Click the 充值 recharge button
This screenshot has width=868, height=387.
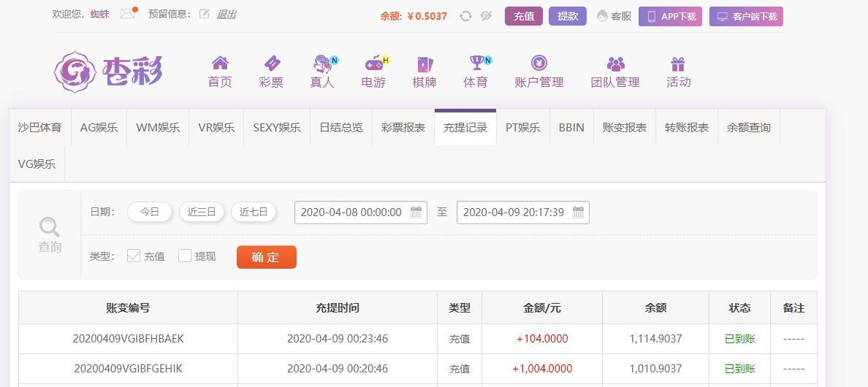click(x=524, y=16)
